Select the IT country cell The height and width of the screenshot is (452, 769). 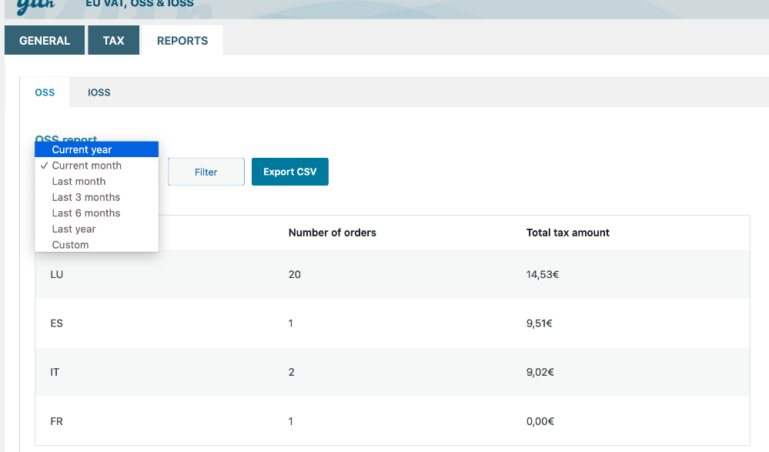pos(54,373)
